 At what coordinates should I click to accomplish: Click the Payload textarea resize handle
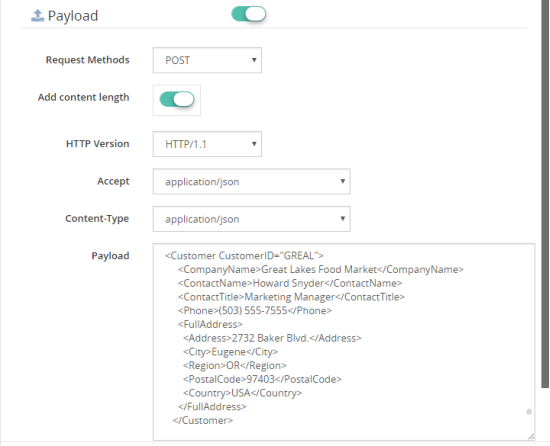point(531,437)
